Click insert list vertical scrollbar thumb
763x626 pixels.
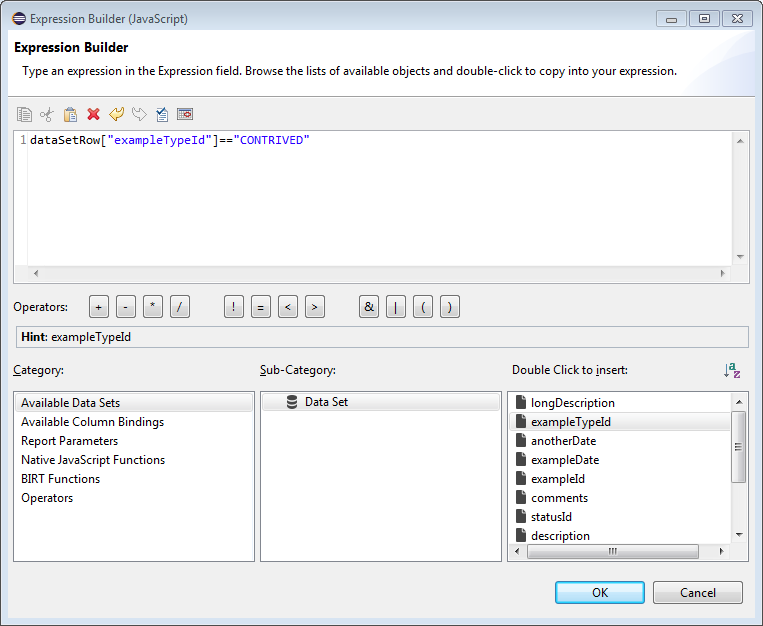[739, 447]
